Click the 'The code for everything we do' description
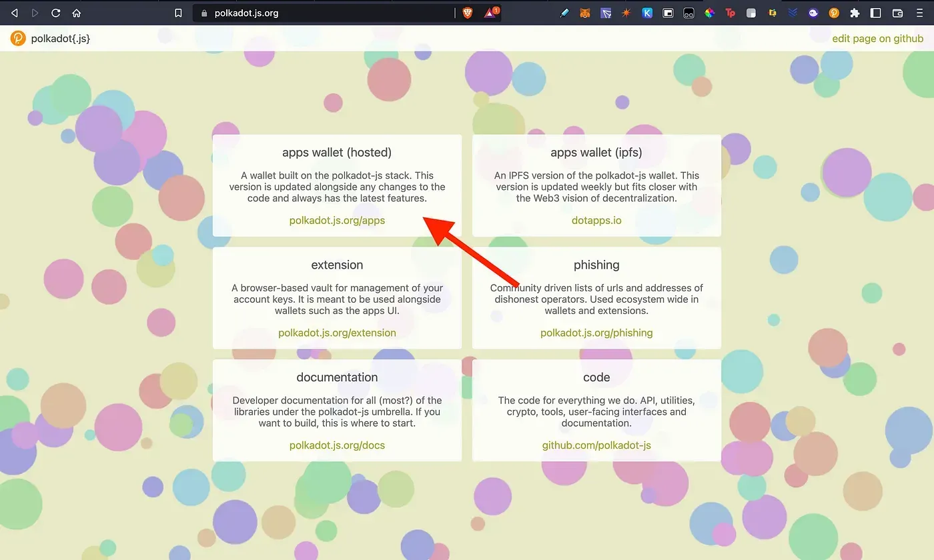 [x=596, y=412]
